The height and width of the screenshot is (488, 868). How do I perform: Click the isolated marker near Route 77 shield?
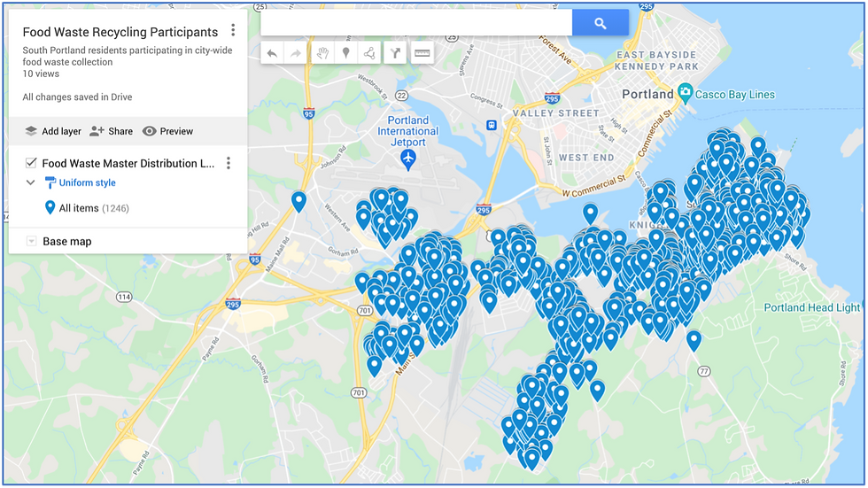[x=694, y=341]
